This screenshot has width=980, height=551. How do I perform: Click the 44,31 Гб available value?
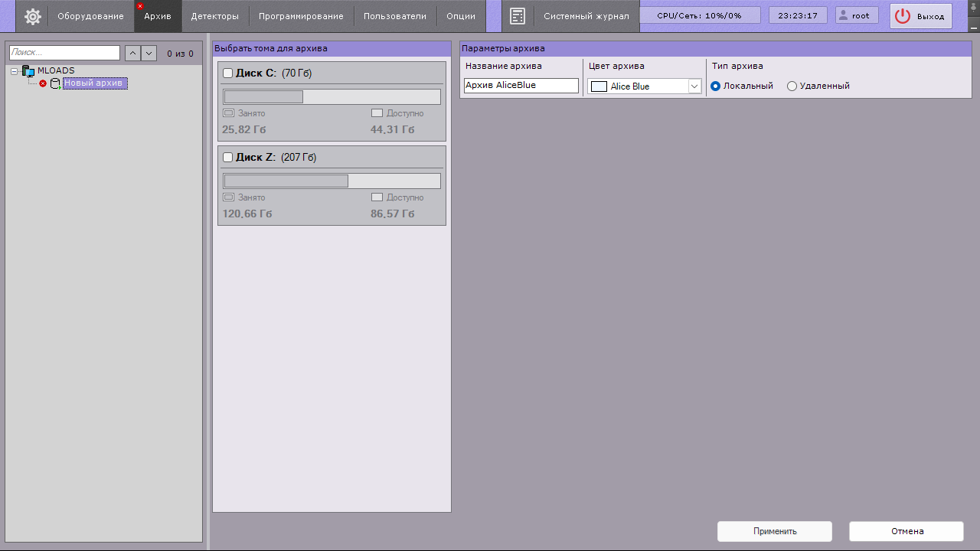393,129
